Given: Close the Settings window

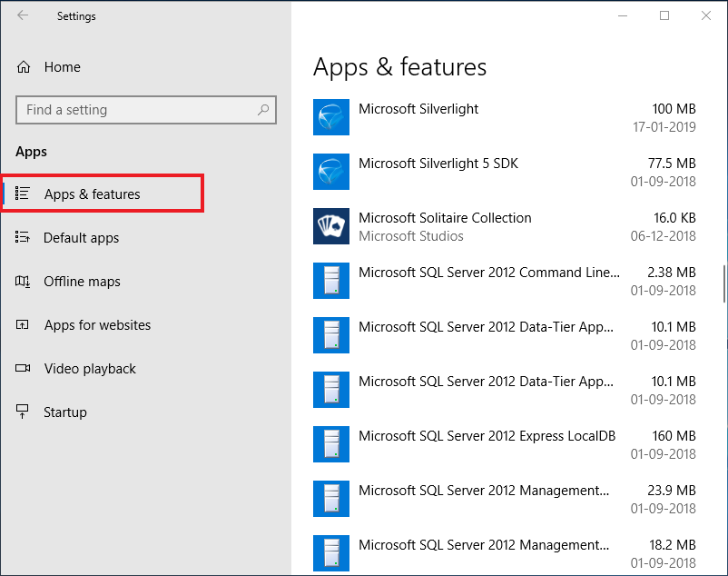Looking at the screenshot, I should (x=705, y=15).
